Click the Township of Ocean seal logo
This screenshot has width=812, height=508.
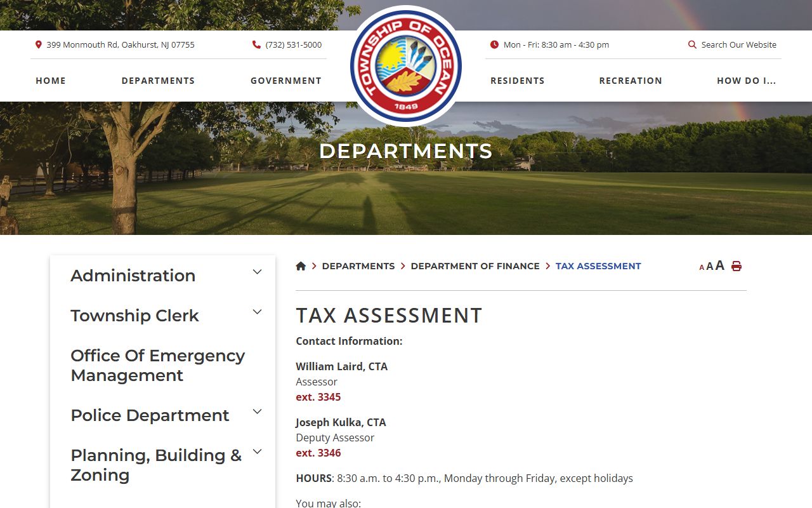point(406,66)
